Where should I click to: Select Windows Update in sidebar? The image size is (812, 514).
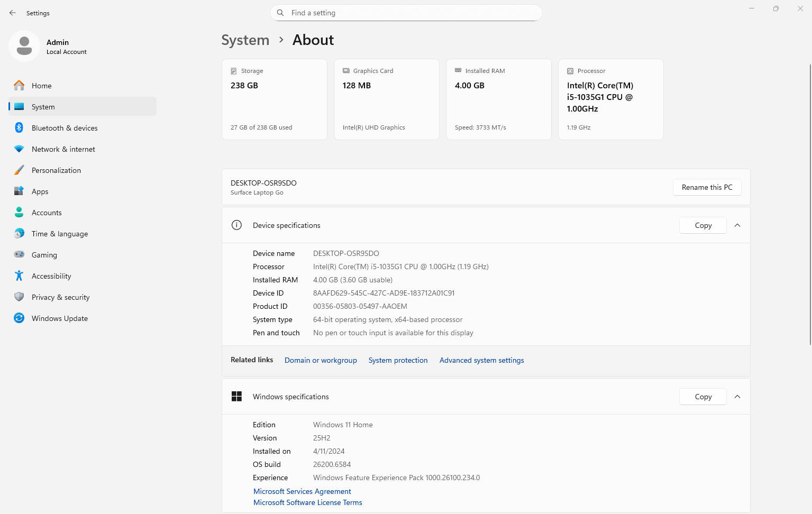click(x=83, y=318)
